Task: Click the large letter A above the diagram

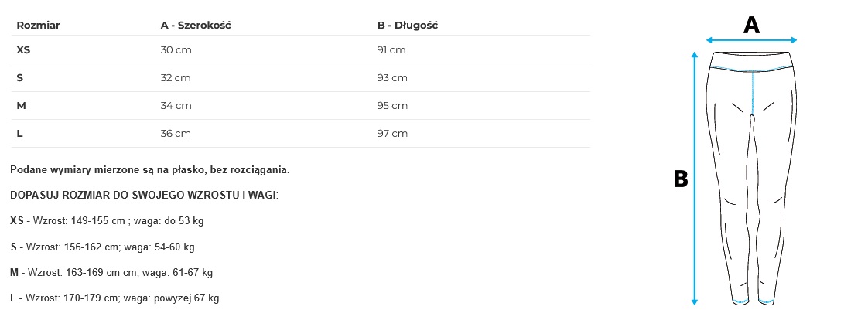Action: [x=751, y=26]
